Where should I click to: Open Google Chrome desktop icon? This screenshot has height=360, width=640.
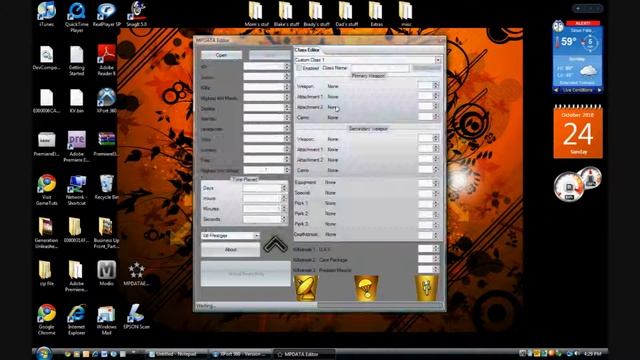point(47,320)
